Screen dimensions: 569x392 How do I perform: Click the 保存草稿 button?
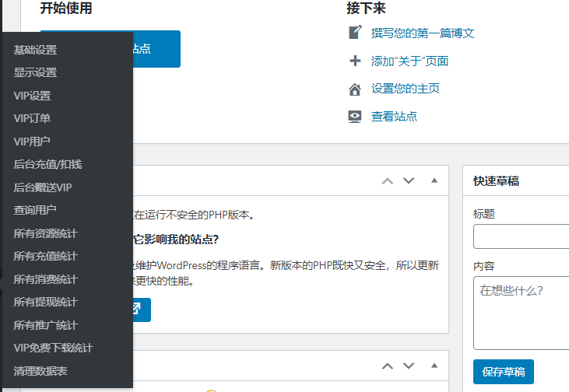[504, 372]
